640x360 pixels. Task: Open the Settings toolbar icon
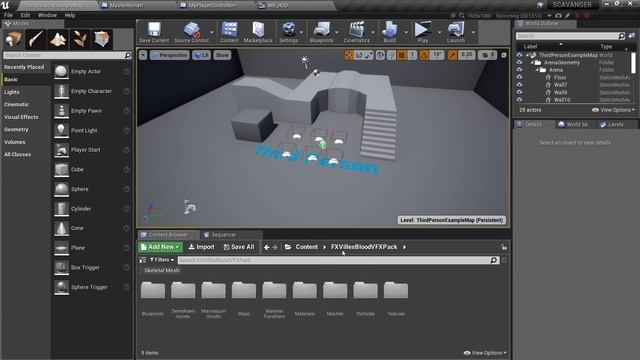click(x=288, y=32)
